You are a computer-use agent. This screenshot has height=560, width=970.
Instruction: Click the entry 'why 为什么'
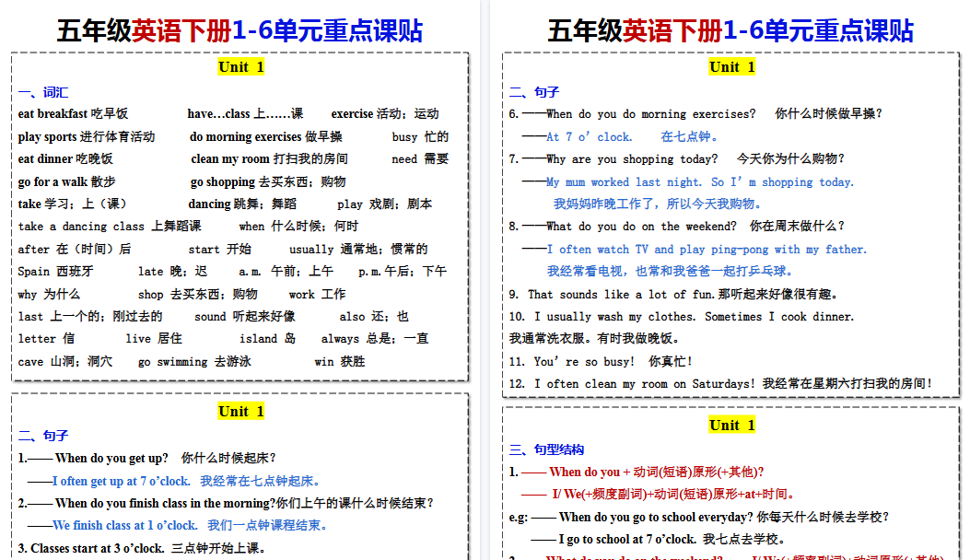tap(49, 295)
